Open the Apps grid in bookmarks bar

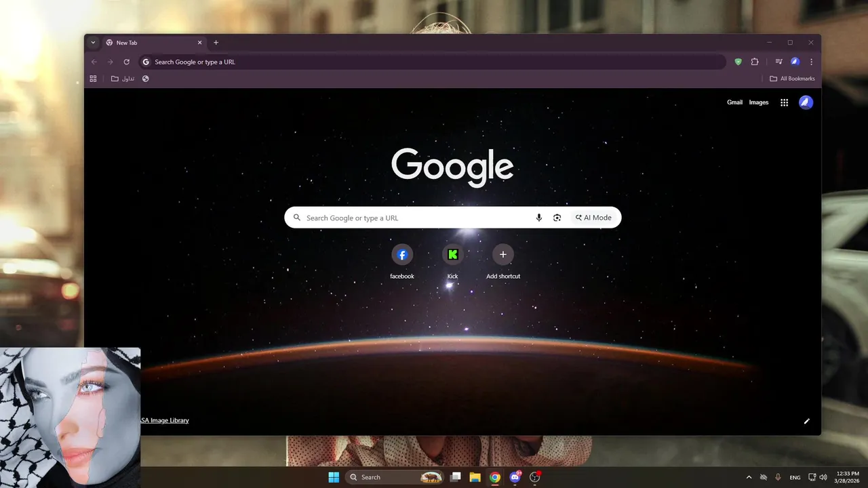94,79
